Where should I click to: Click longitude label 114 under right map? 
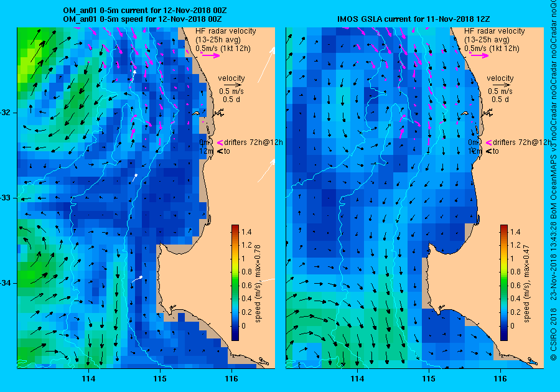coord(358,379)
